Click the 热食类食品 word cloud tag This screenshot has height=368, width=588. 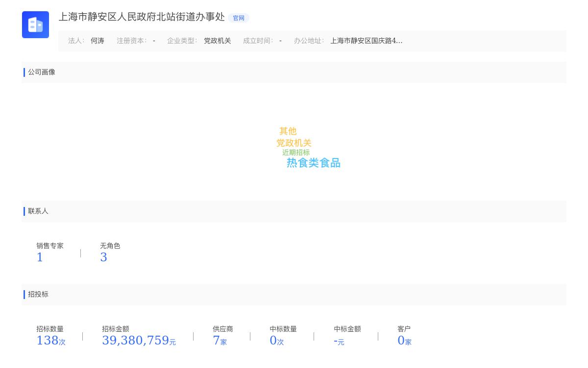coord(314,163)
